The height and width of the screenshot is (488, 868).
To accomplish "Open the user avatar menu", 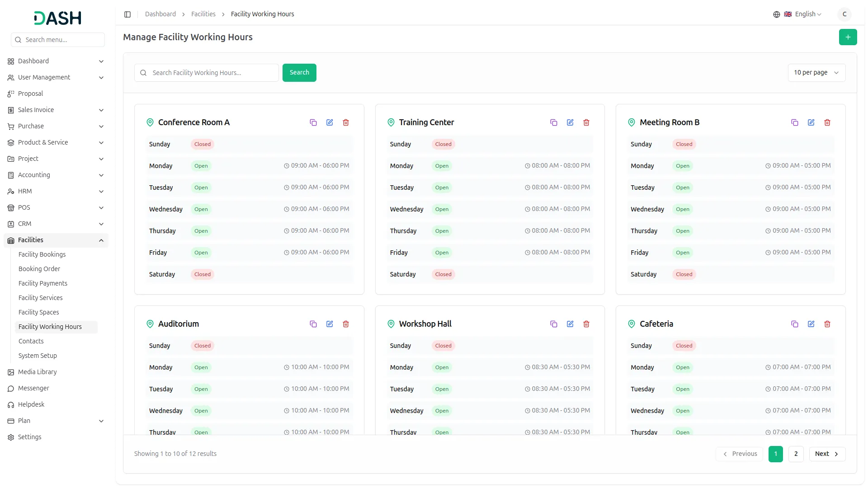I will (844, 14).
